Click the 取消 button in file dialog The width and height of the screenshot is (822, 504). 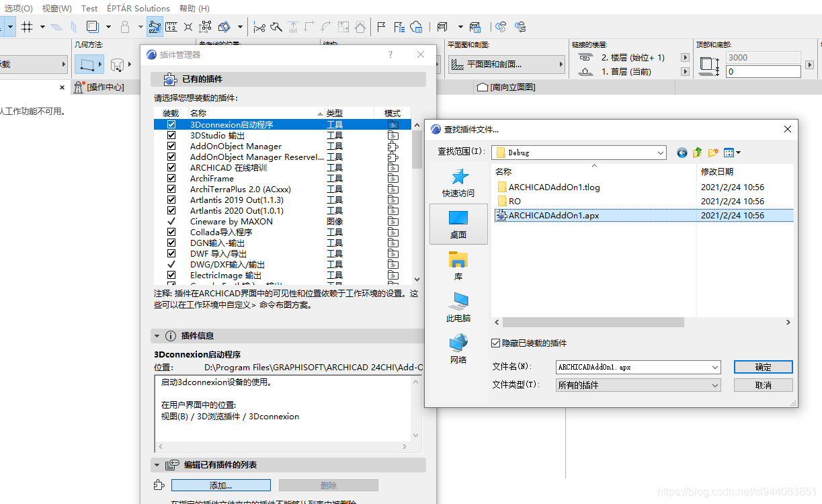[763, 385]
